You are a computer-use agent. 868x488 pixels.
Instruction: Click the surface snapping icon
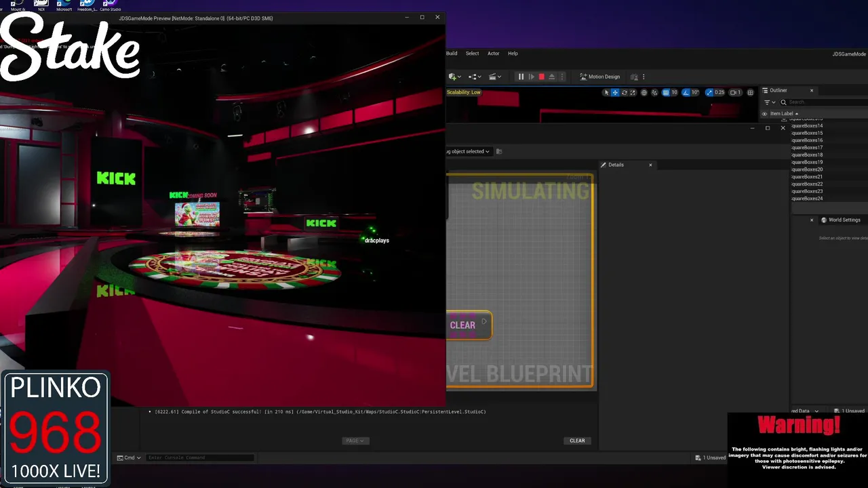coord(654,92)
